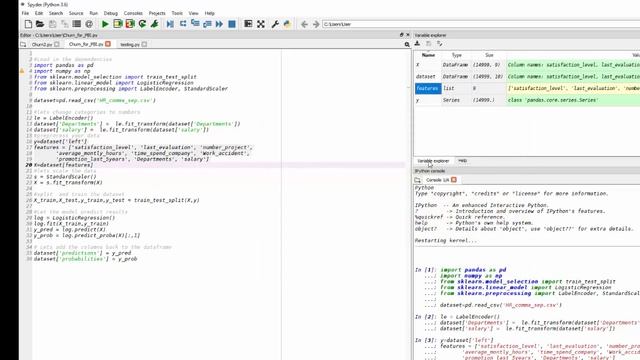The image size is (640, 360).
Task: Select the Console 1/A tab
Action: pyautogui.click(x=437, y=180)
